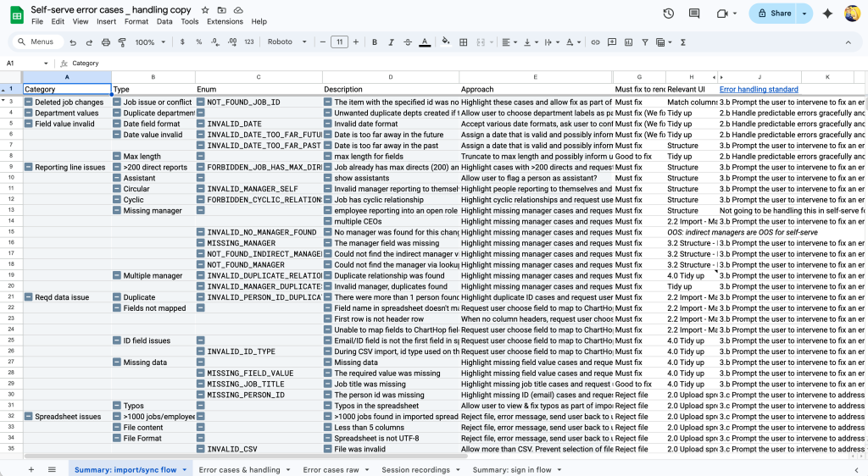Open text rotation dropdown
Screen dimensions: 868x476
click(x=573, y=42)
